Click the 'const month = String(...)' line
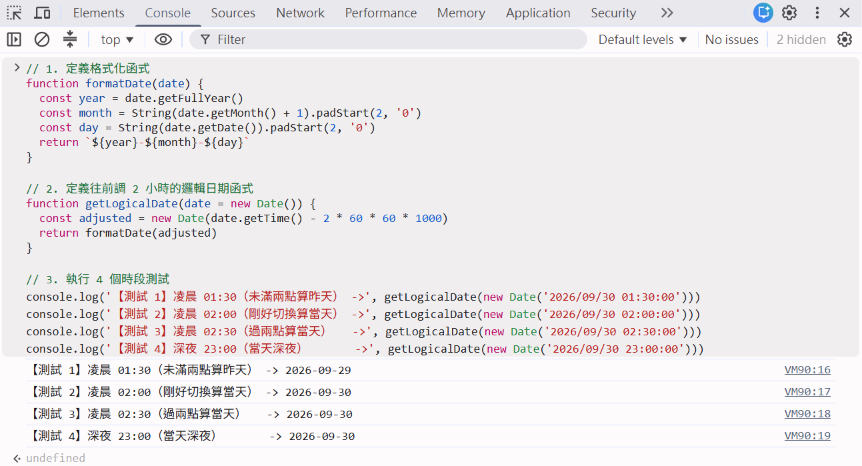 point(230,113)
